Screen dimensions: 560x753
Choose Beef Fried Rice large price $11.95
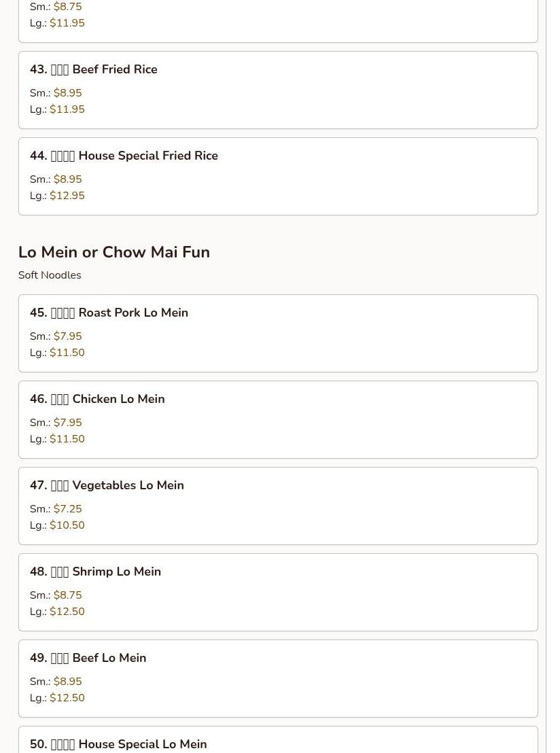pyautogui.click(x=67, y=109)
